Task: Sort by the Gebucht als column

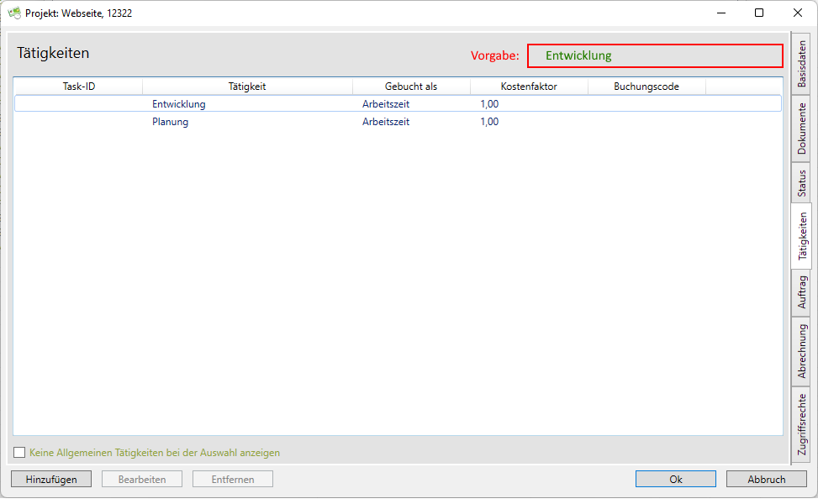Action: [410, 86]
